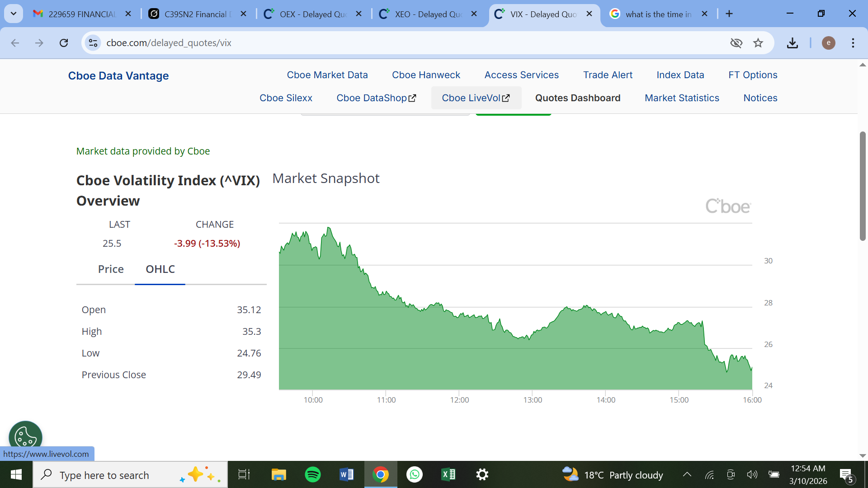
Task: Close the OEX Delayed Quotes tab
Action: pyautogui.click(x=359, y=14)
